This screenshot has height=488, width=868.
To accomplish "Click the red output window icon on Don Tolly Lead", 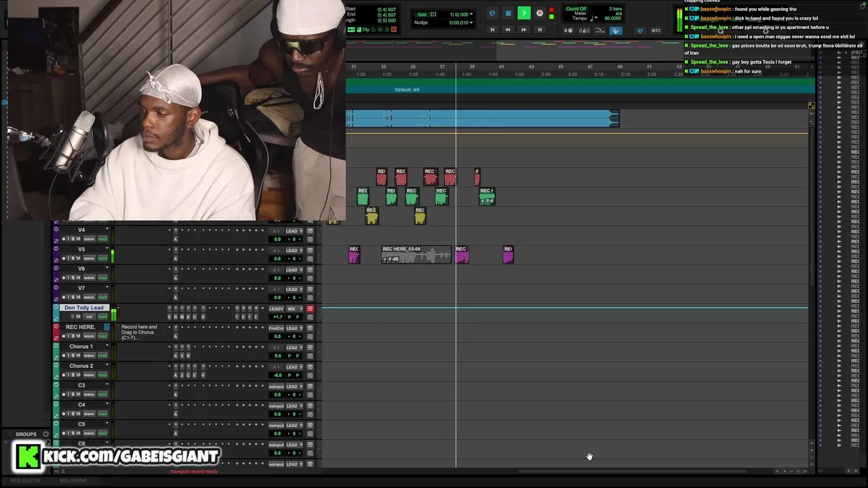I will [310, 309].
